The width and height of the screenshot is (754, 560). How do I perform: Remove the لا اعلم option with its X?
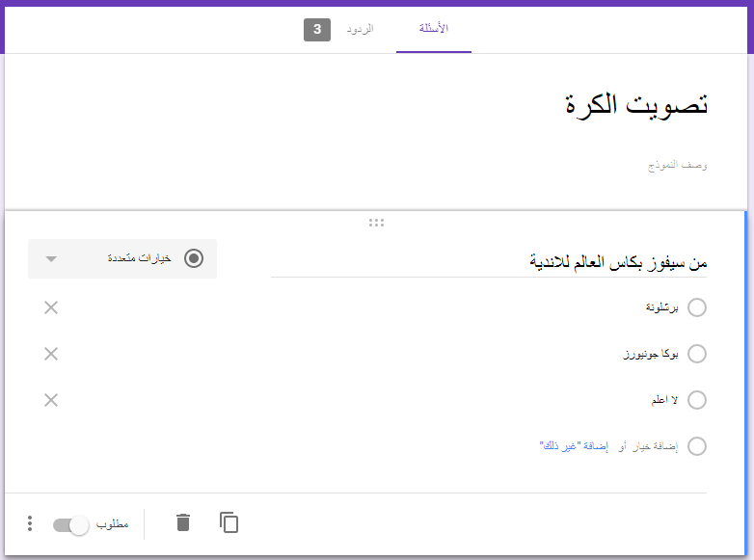coord(51,400)
